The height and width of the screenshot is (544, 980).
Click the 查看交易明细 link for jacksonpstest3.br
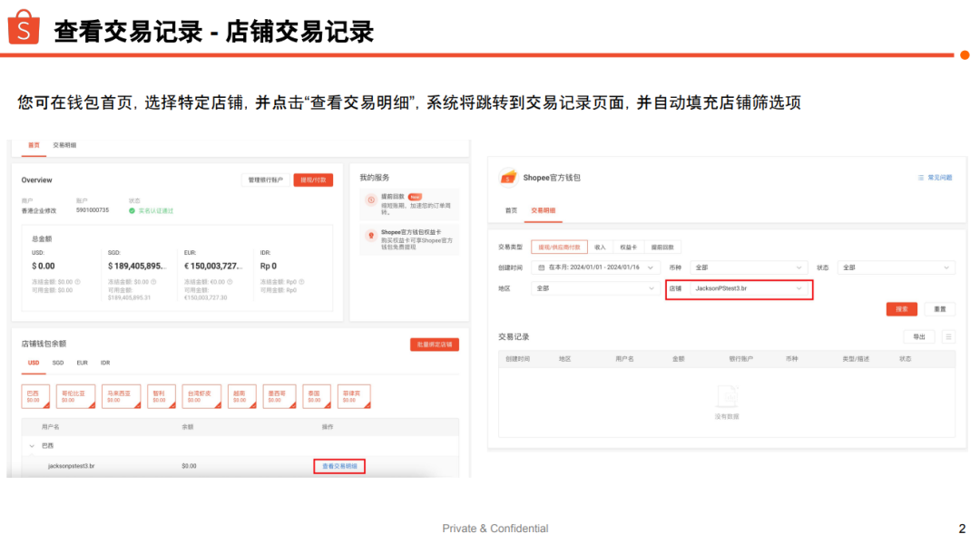click(x=339, y=466)
